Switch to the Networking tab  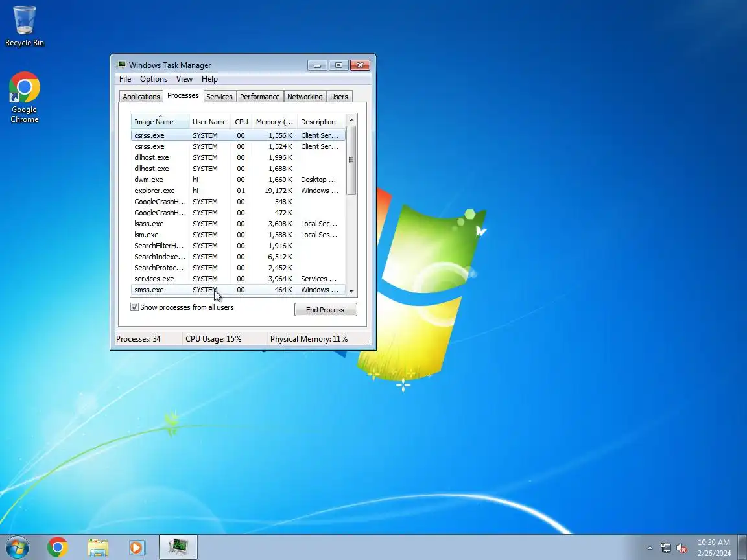[x=305, y=97]
